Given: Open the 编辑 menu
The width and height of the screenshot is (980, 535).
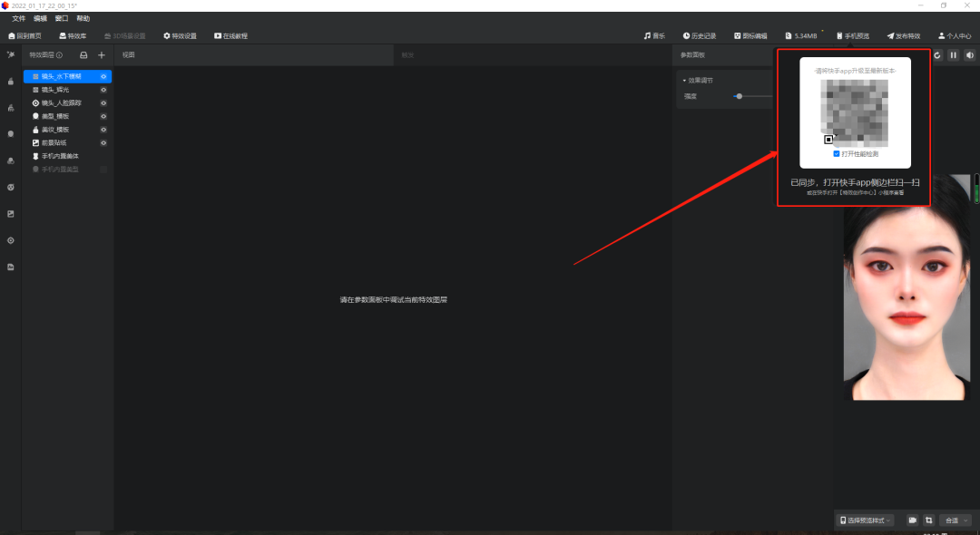Looking at the screenshot, I should [x=40, y=18].
